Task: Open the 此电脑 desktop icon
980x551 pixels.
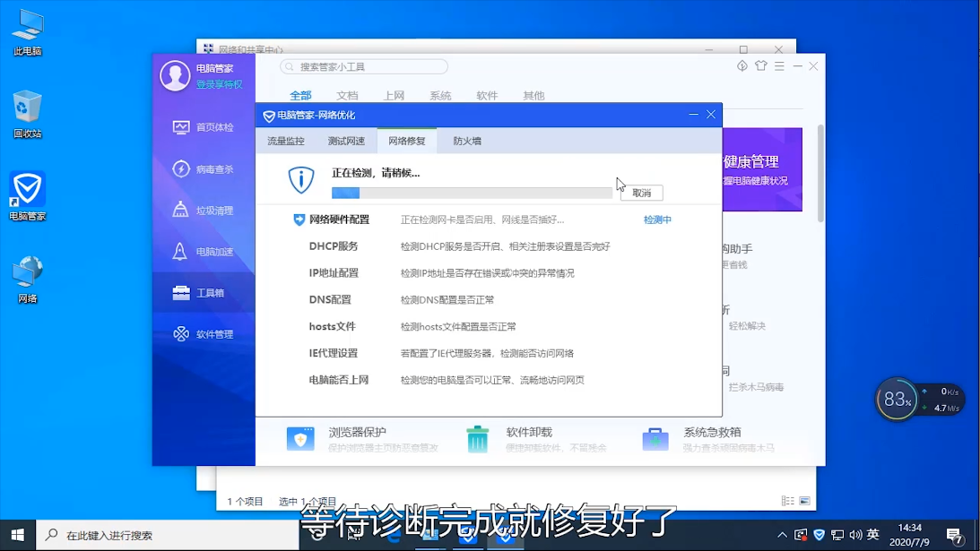Action: [28, 33]
